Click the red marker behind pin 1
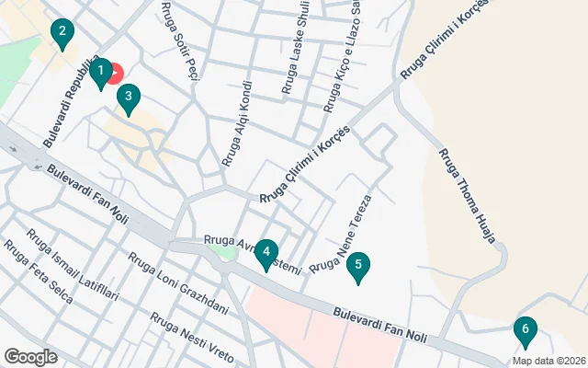 pyautogui.click(x=118, y=74)
